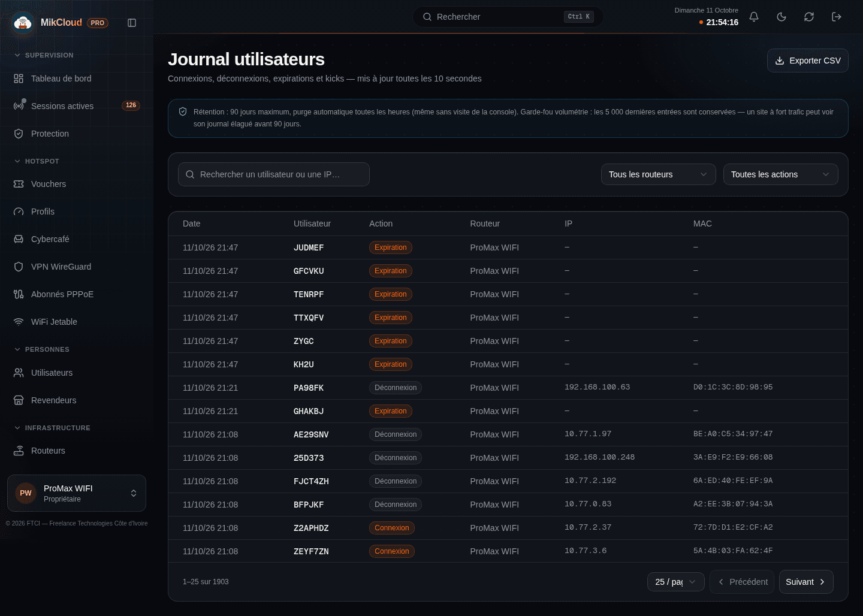The height and width of the screenshot is (616, 863).
Task: Click the 21:54:16 clock display
Action: click(722, 22)
